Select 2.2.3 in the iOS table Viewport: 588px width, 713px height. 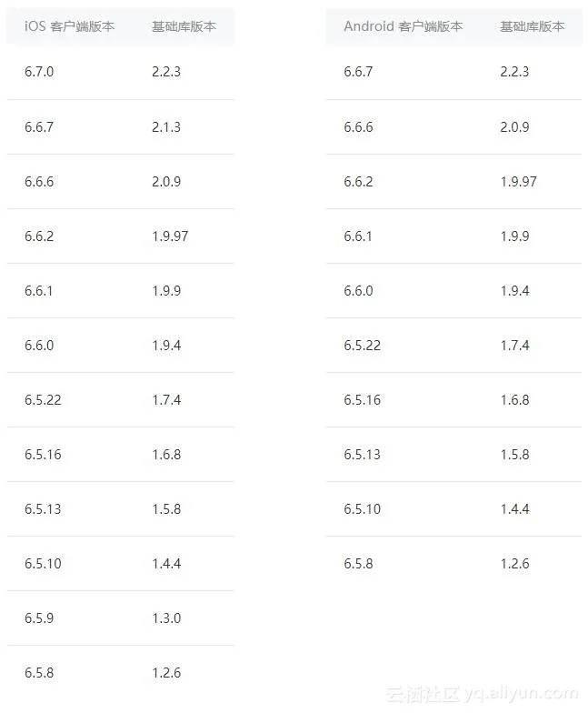(166, 72)
